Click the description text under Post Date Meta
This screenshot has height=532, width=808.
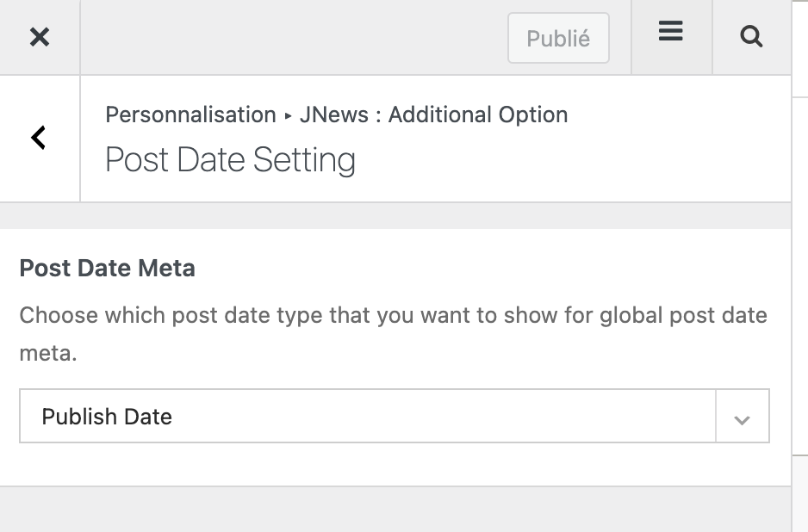point(393,334)
